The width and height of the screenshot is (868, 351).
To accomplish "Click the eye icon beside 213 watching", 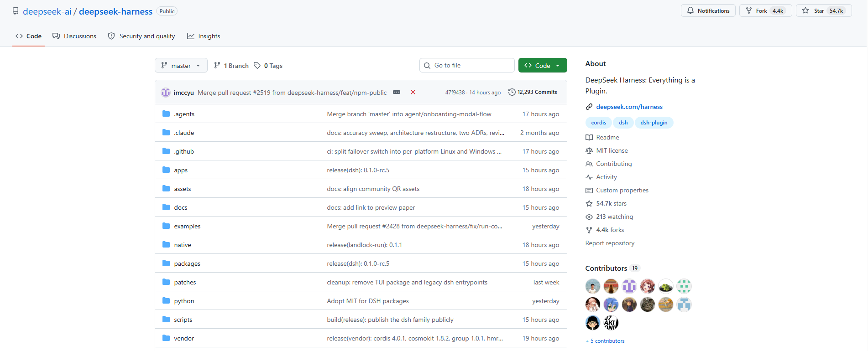I will 589,217.
